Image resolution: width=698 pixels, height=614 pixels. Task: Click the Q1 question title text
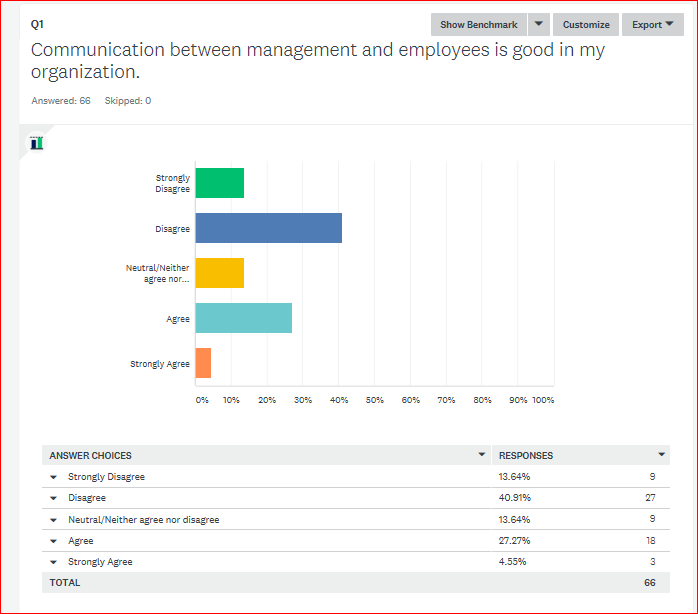click(317, 61)
